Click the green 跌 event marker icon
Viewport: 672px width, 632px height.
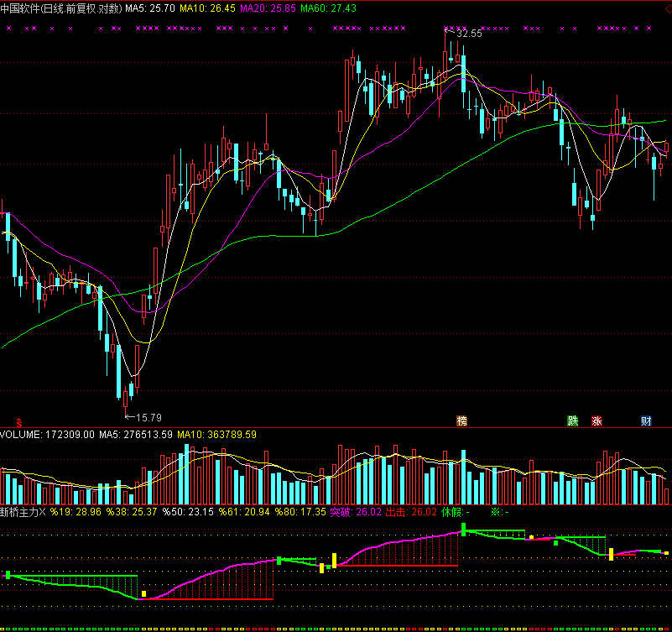pyautogui.click(x=573, y=420)
